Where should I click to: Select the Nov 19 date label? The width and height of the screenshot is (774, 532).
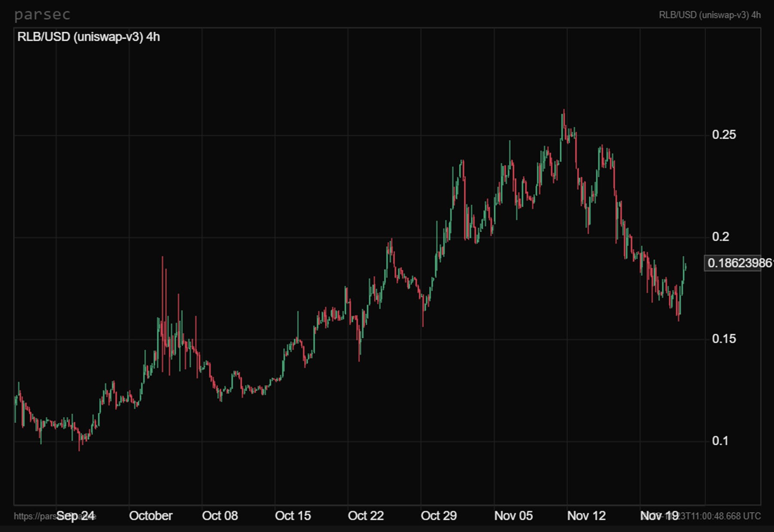click(x=658, y=516)
